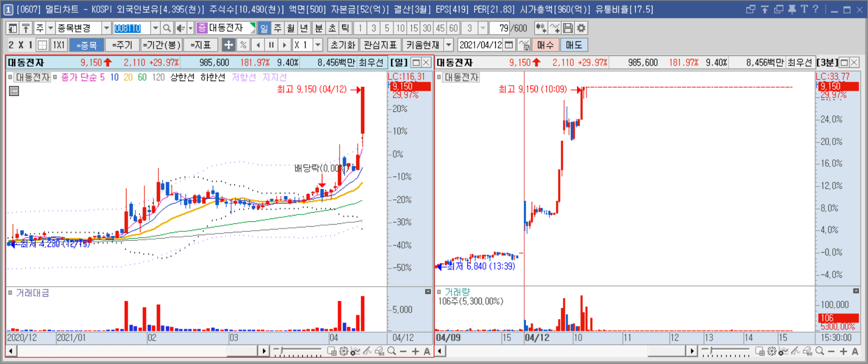Open the 주 market type dropdown

point(50,28)
